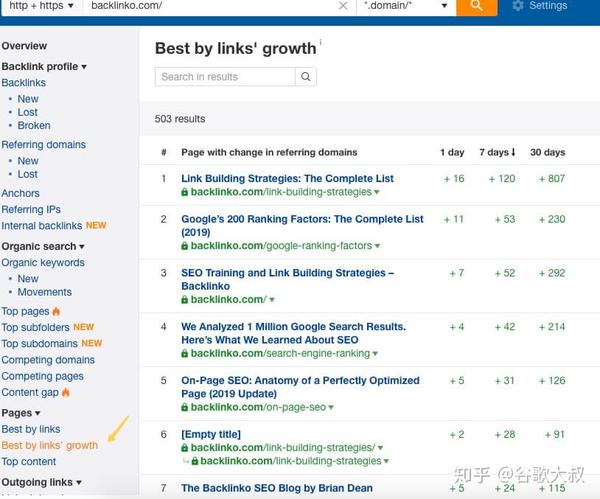This screenshot has height=499, width=600.
Task: Open the http + https protocol dropdown
Action: [x=41, y=6]
